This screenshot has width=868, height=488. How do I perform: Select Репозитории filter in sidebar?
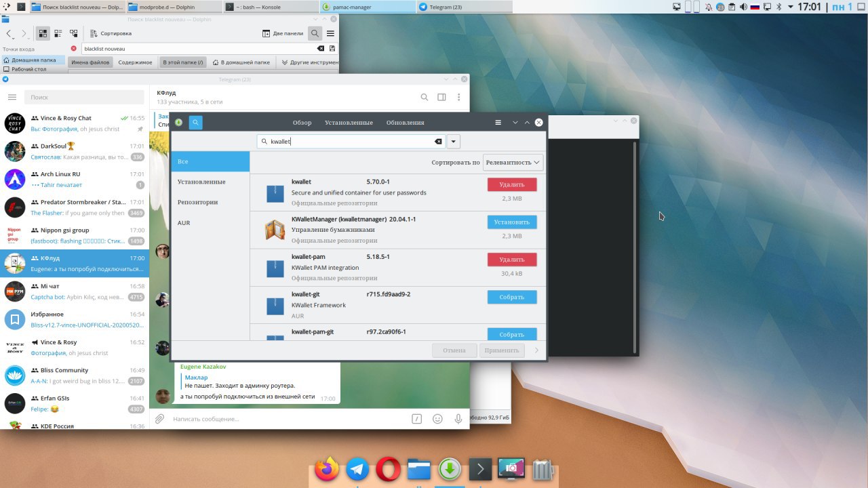(x=210, y=202)
